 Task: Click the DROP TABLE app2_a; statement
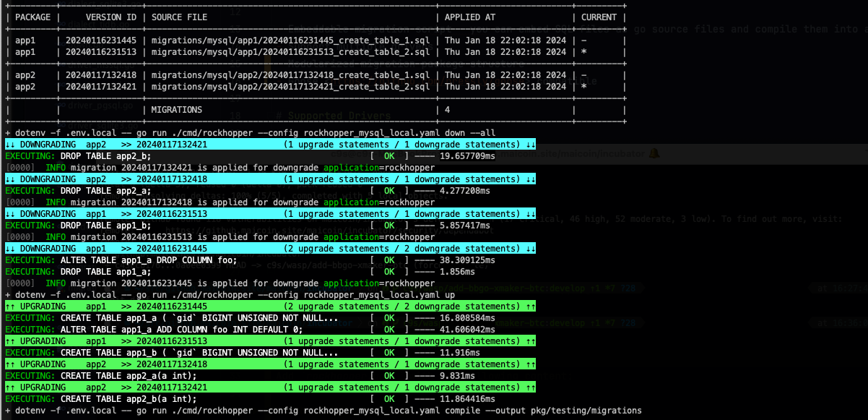point(107,192)
